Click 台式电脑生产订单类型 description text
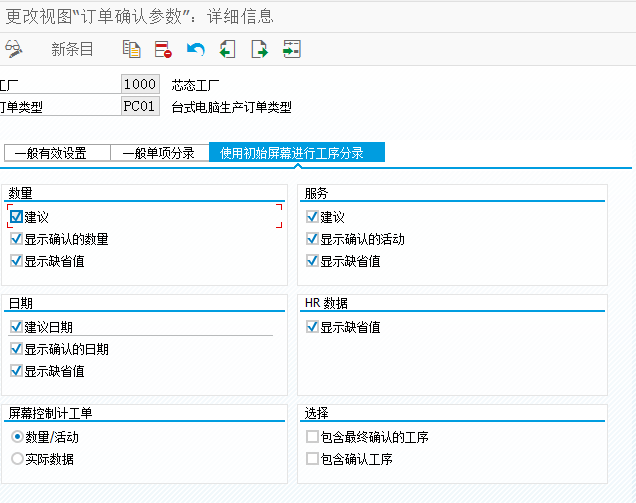This screenshot has height=503, width=636. [x=231, y=107]
